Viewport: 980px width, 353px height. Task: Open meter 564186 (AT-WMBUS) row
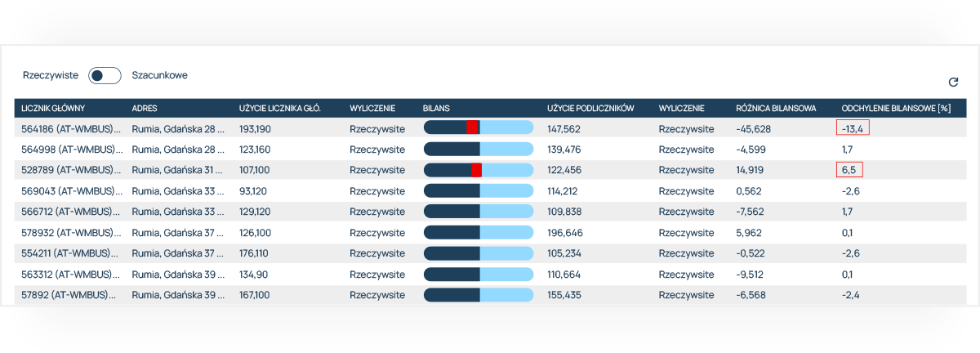click(x=70, y=128)
